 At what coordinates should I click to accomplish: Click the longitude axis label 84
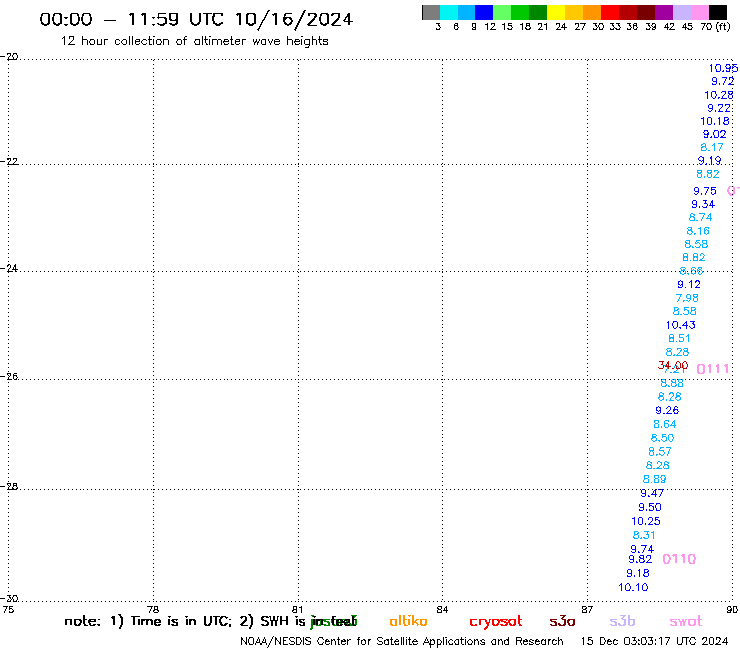(442, 610)
